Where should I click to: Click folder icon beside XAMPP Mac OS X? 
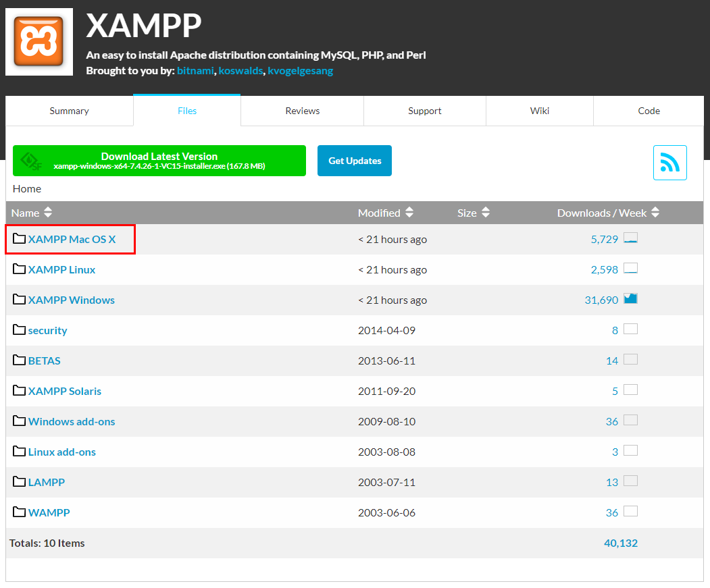coord(19,238)
